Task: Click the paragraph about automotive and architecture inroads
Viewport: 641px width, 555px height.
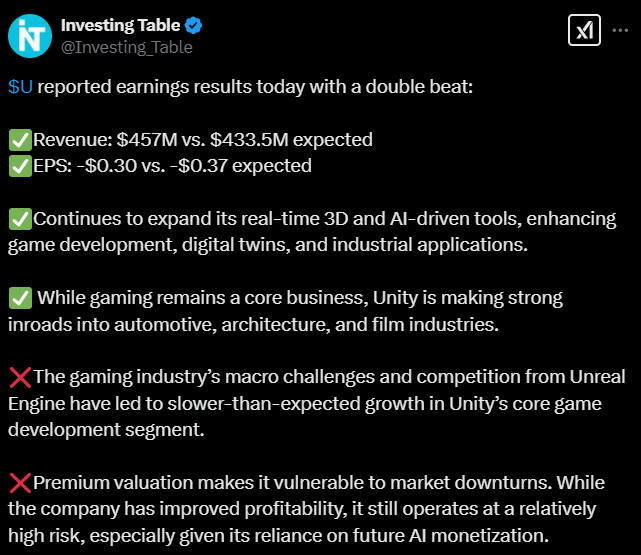Action: [x=300, y=311]
